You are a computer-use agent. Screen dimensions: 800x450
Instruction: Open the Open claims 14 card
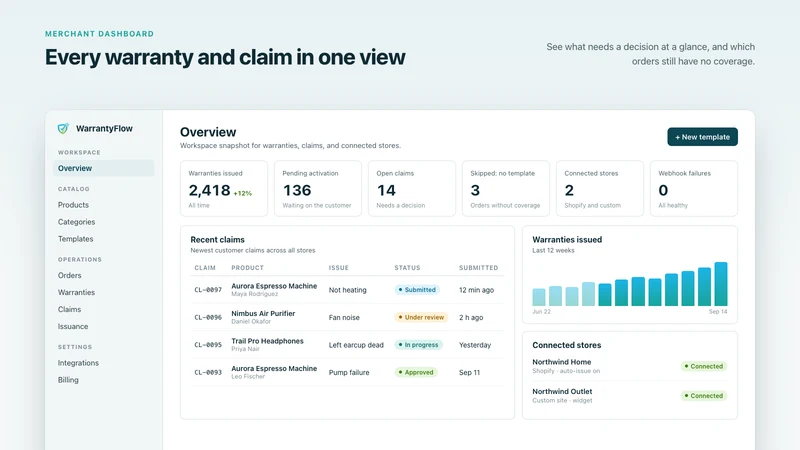tap(412, 189)
